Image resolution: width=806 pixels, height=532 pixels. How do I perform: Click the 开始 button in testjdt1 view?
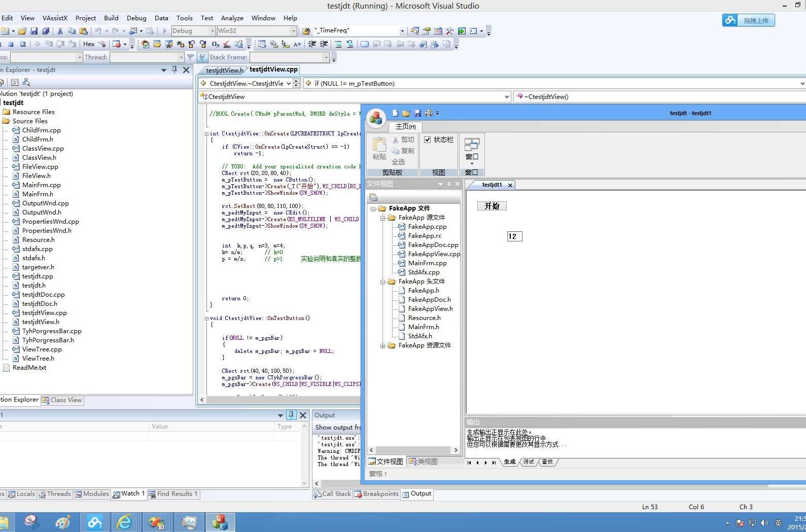point(492,206)
